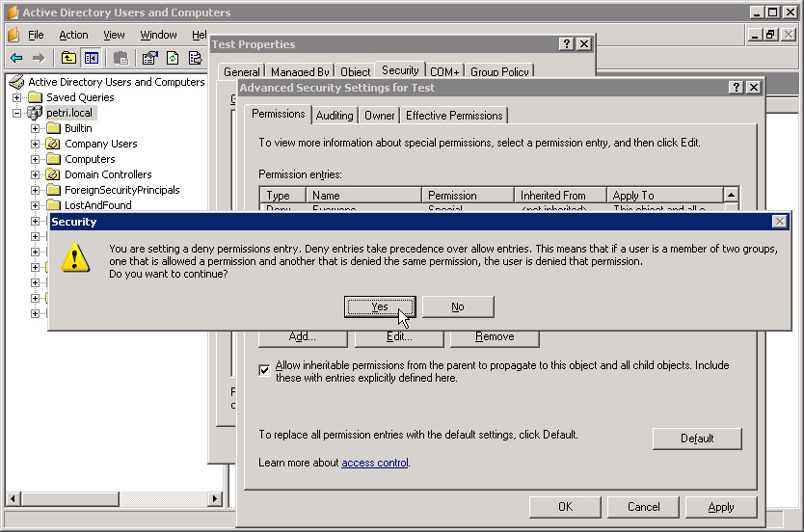
Task: Open the Action menu
Action: point(73,35)
